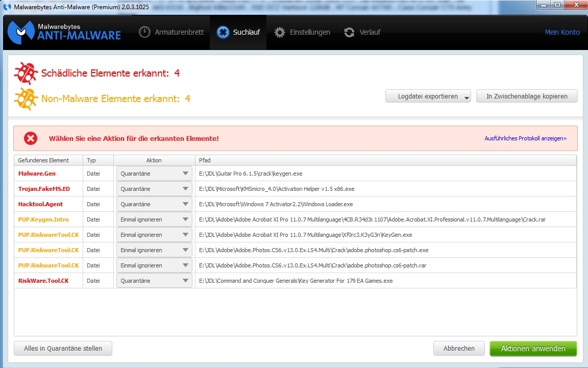Open action dropdown for adobe.photoshop.cs6-patch.rar row
Image resolution: width=588 pixels, height=368 pixels.
pos(154,265)
